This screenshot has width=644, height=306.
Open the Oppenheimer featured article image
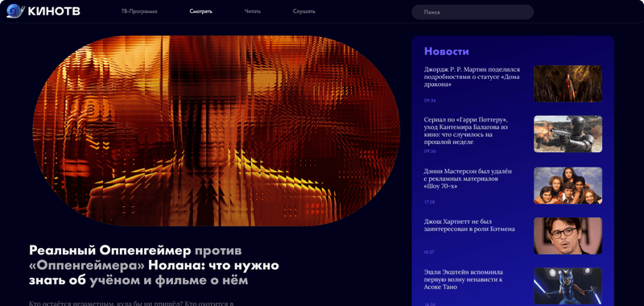coord(217,130)
